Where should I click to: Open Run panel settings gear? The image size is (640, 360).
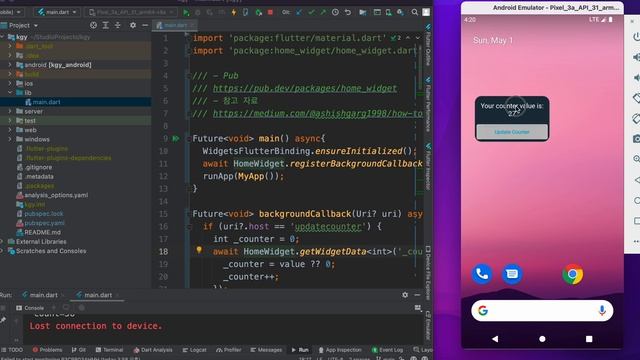(405, 295)
